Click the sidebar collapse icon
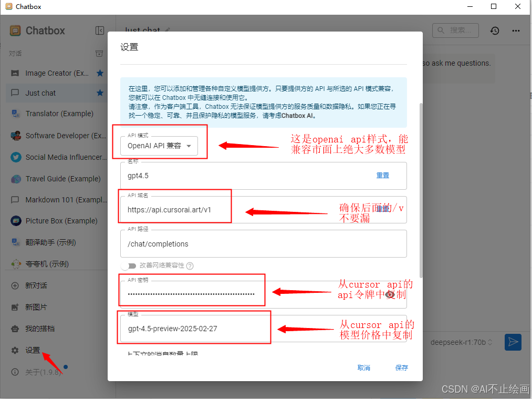The image size is (532, 399). (x=100, y=30)
